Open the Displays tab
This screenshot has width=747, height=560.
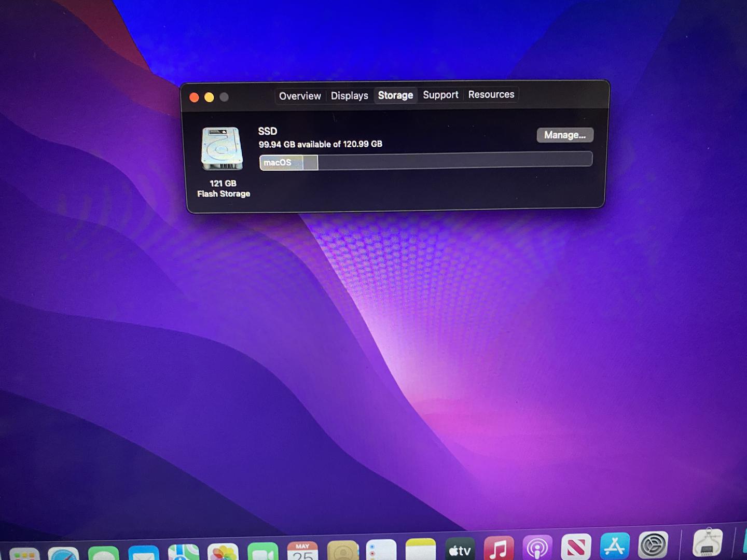349,96
